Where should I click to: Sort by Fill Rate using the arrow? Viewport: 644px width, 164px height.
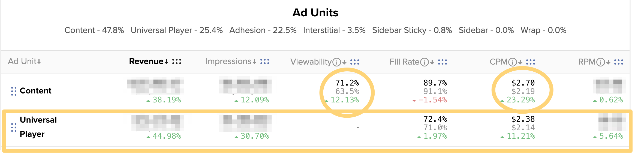[432, 62]
